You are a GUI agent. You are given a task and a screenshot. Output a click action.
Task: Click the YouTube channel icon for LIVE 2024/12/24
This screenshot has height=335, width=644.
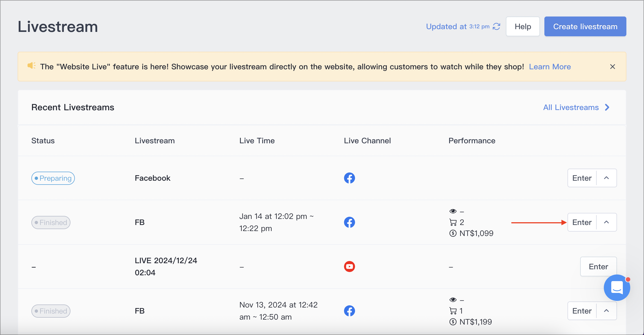(x=350, y=267)
